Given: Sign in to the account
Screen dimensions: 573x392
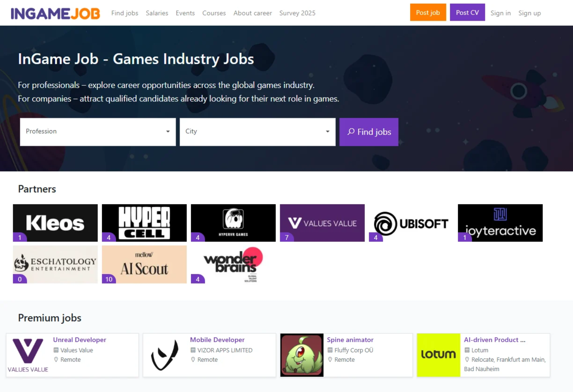Looking at the screenshot, I should click(x=501, y=13).
